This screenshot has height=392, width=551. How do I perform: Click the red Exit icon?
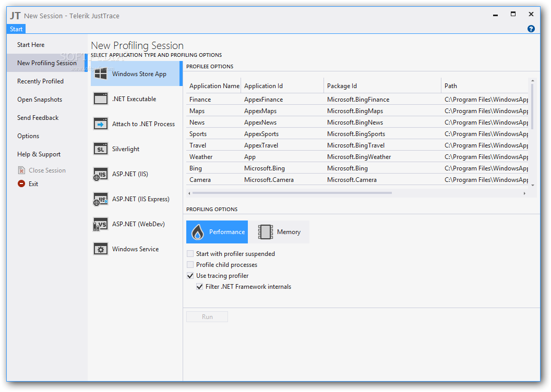pyautogui.click(x=21, y=183)
